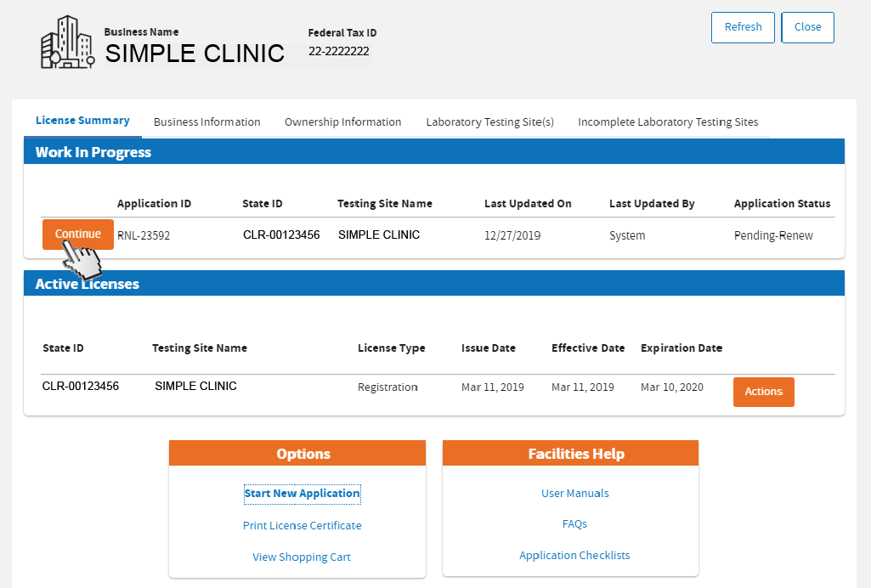
Task: Open Print License Certificate link
Action: pyautogui.click(x=302, y=526)
